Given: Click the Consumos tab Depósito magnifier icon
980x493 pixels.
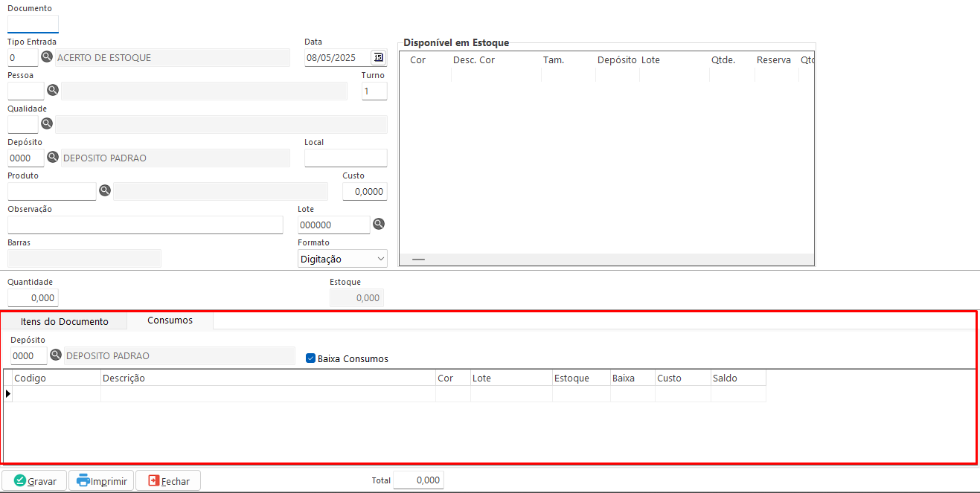Looking at the screenshot, I should tap(56, 355).
